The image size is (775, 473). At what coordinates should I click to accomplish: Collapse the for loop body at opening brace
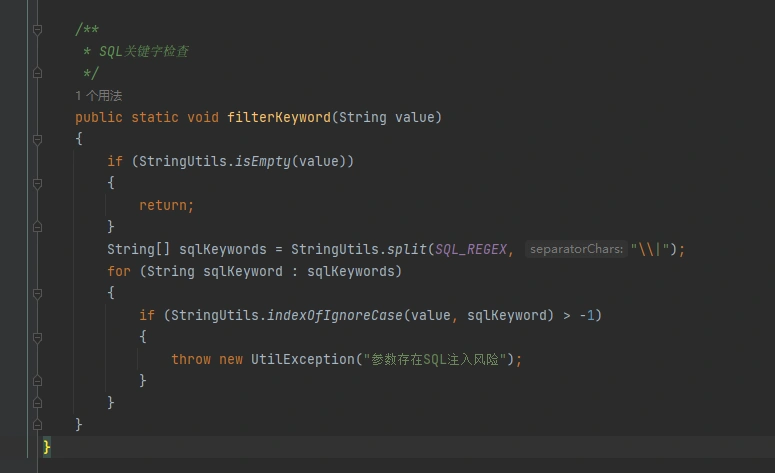click(x=37, y=293)
